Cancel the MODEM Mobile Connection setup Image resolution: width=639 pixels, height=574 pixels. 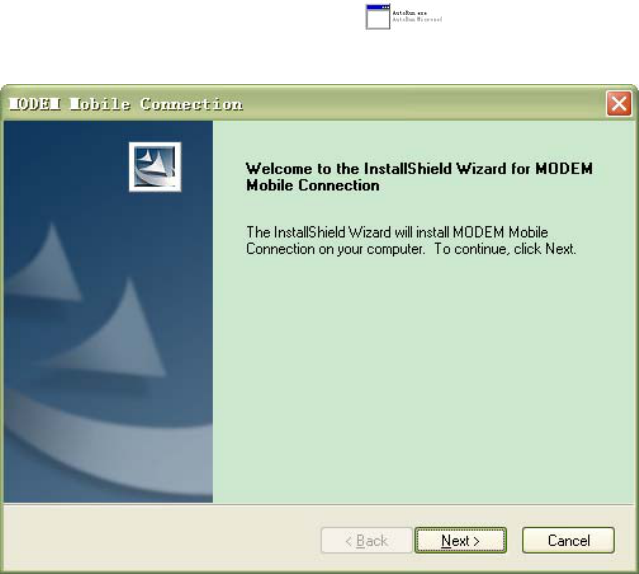(x=568, y=540)
